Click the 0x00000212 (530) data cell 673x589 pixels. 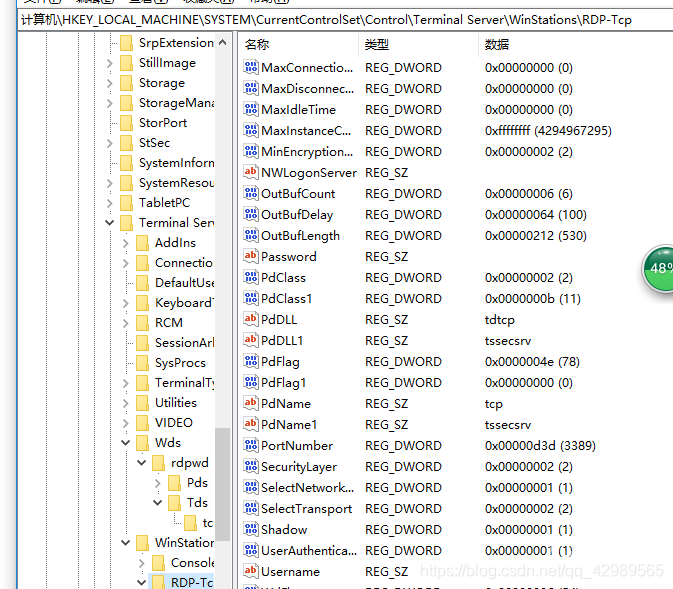[x=536, y=236]
